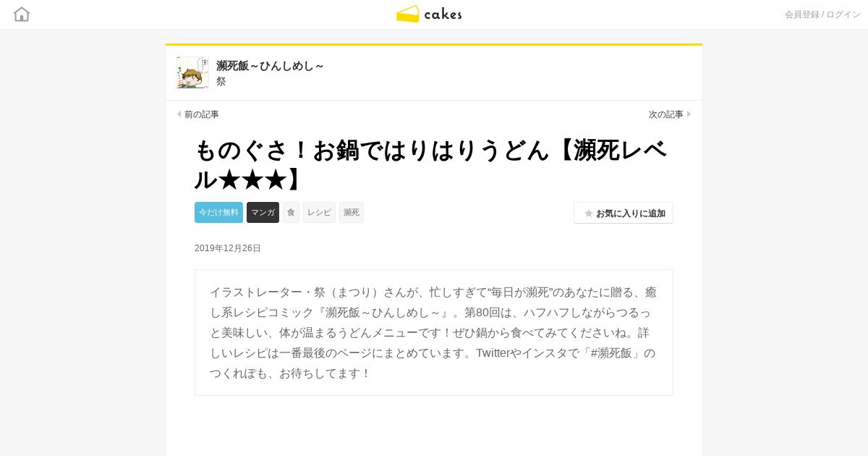Click the article summary text box
The image size is (868, 456).
(x=434, y=333)
